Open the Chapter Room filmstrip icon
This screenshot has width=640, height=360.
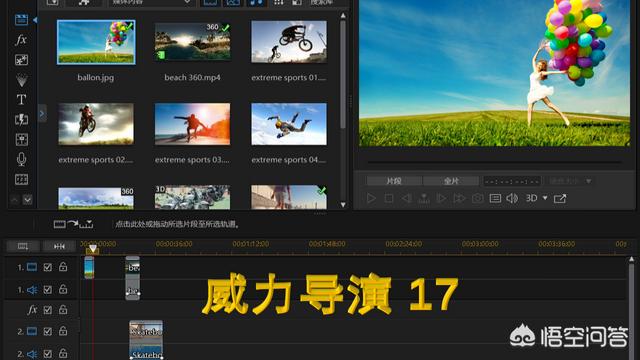tap(21, 179)
